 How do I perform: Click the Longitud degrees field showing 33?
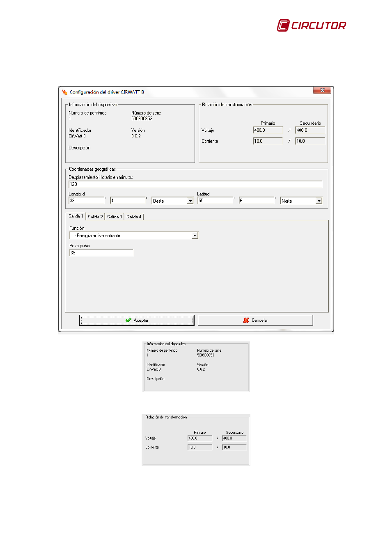(x=87, y=201)
